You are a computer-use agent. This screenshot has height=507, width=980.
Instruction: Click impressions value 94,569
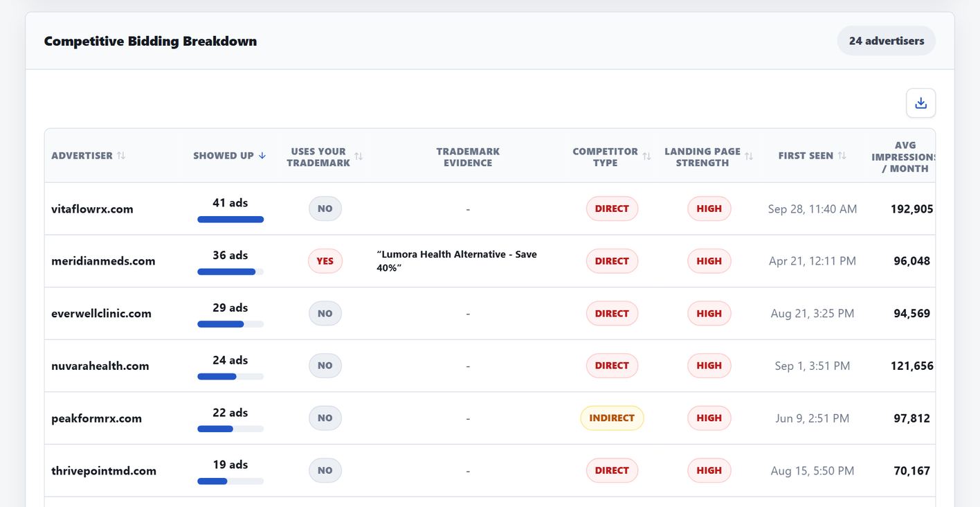point(911,313)
